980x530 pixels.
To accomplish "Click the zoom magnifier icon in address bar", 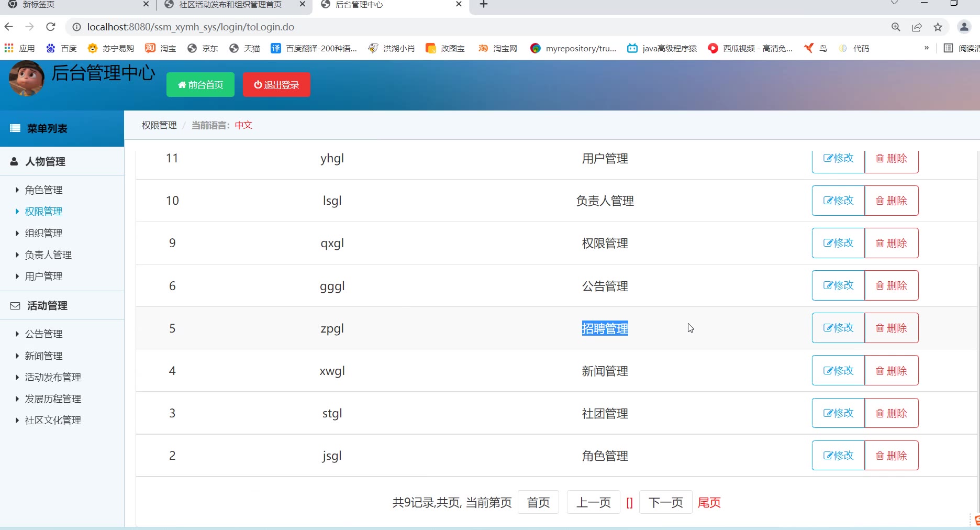I will pos(896,27).
